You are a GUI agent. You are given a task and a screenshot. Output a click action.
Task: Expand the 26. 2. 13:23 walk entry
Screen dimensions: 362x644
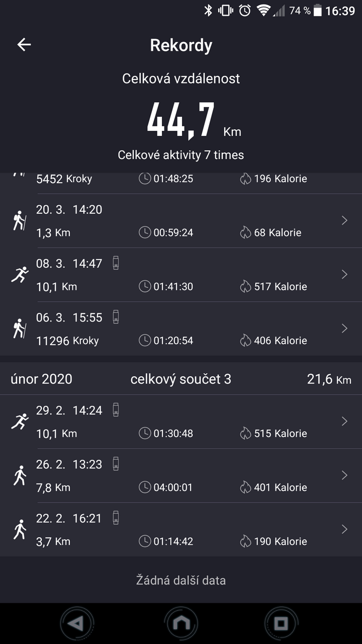coord(344,475)
